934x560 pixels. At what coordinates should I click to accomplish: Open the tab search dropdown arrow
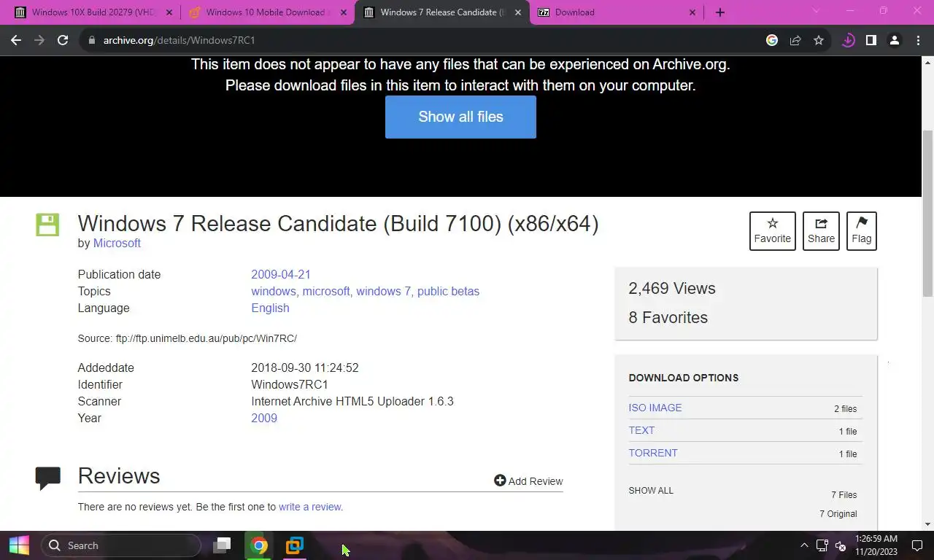tap(816, 11)
